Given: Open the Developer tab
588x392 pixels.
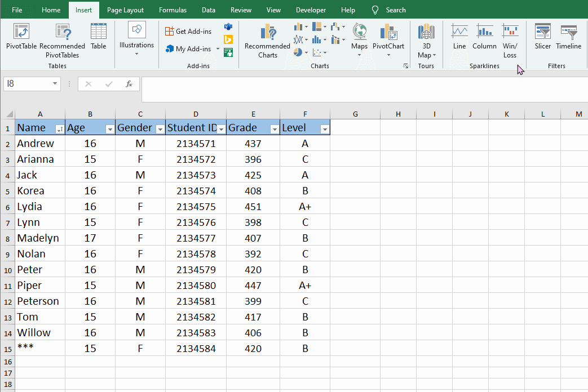Looking at the screenshot, I should coord(311,10).
